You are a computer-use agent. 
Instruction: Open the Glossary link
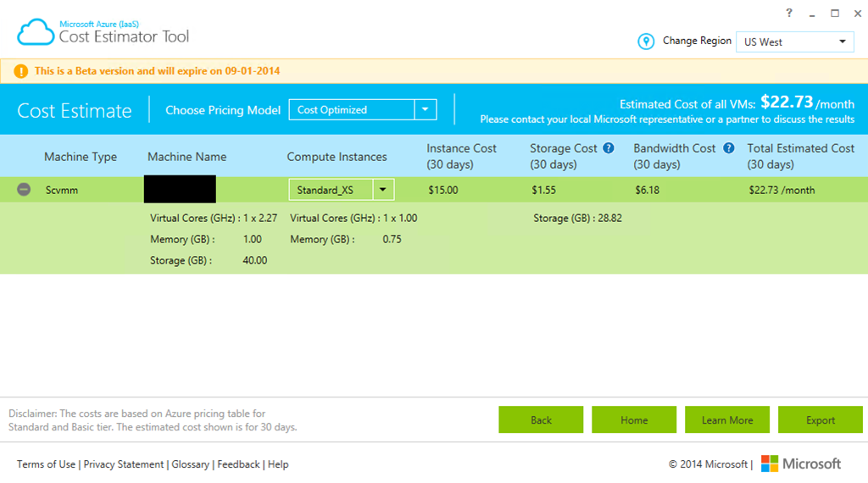click(192, 464)
